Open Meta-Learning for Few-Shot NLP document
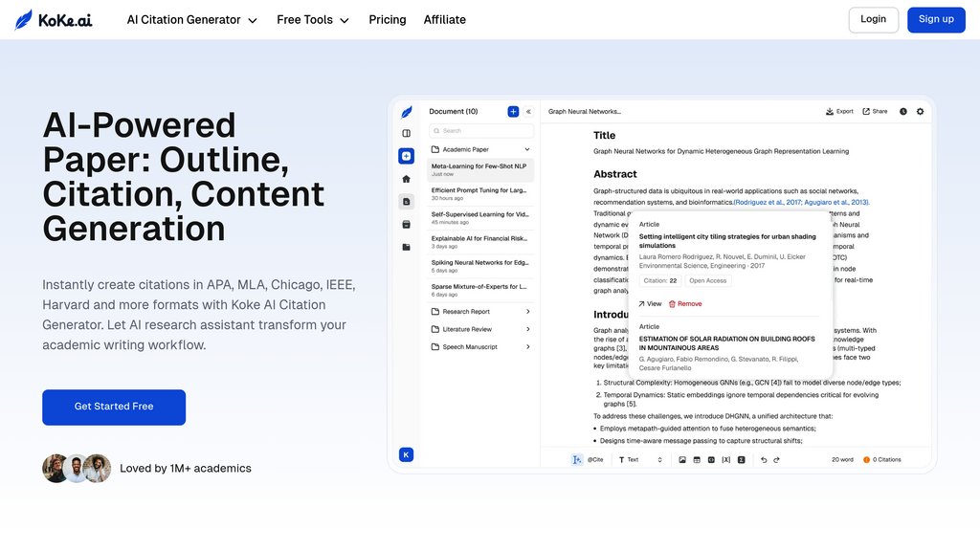Viewport: 980px width, 551px height. [x=480, y=170]
